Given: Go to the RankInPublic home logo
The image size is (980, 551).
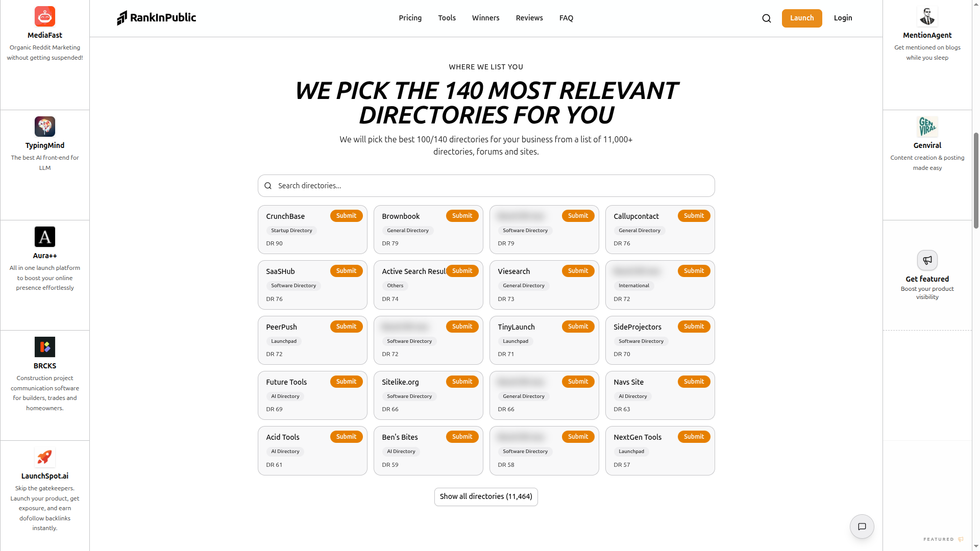Looking at the screenshot, I should tap(156, 18).
